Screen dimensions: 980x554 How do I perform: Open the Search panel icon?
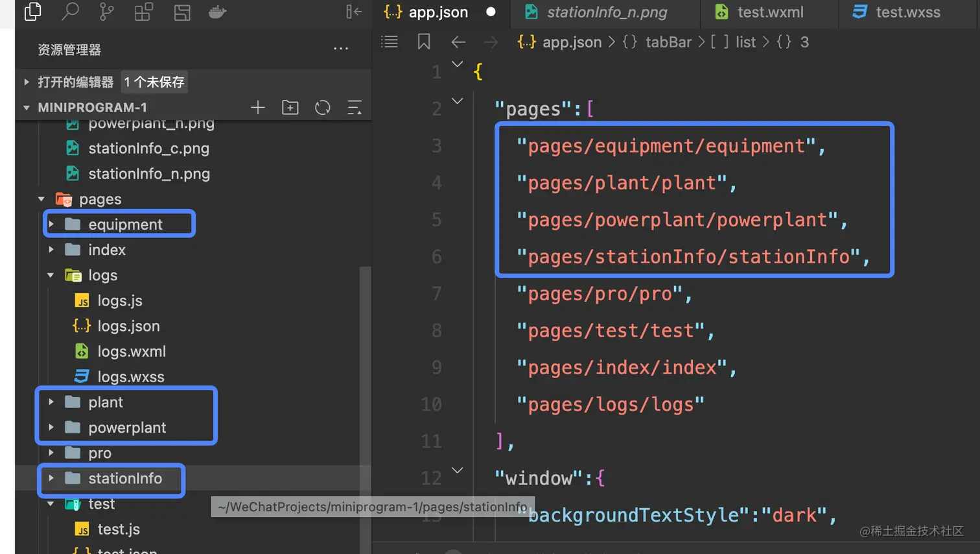pos(70,12)
